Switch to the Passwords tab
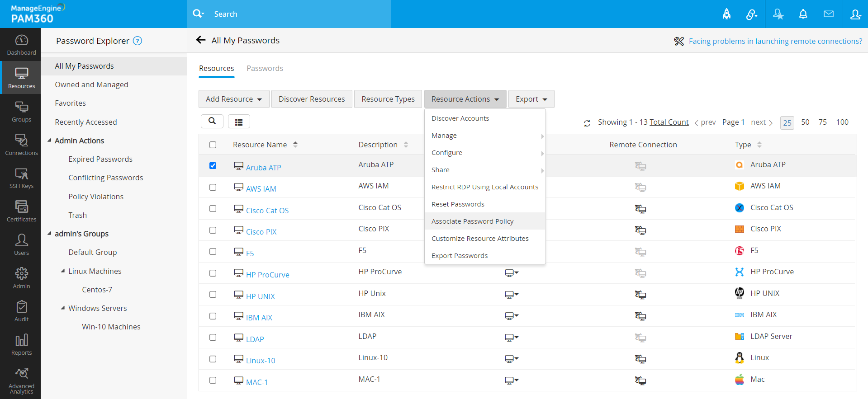Screen dimensions: 868x399 pos(265,68)
